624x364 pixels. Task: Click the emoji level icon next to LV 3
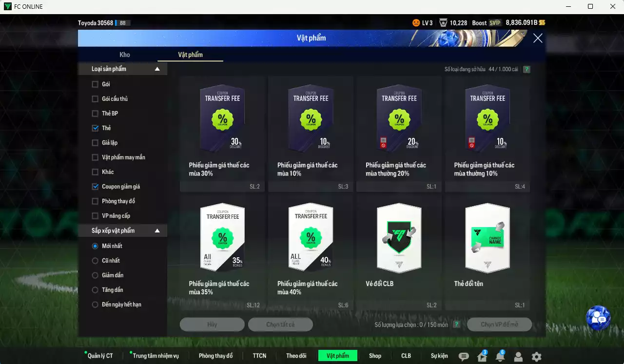[x=416, y=22]
